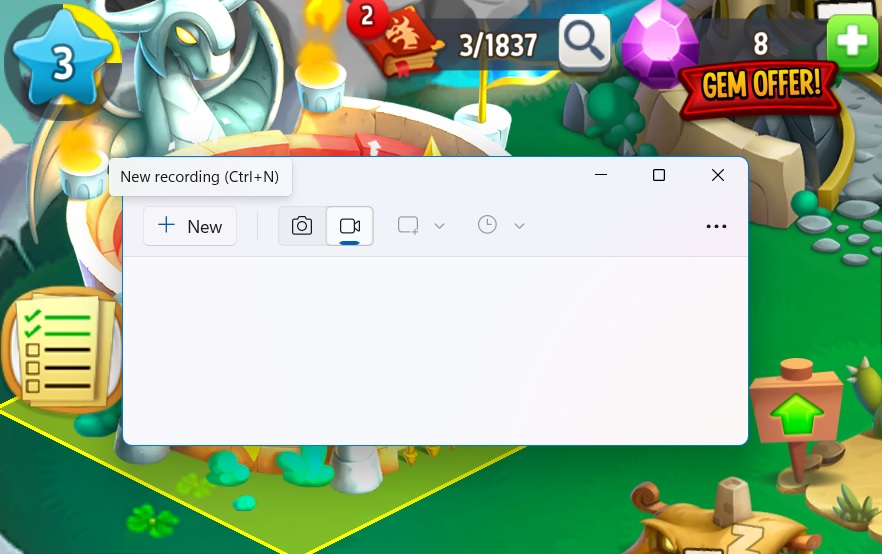
Task: Click the delay timer clock icon
Action: click(x=487, y=225)
